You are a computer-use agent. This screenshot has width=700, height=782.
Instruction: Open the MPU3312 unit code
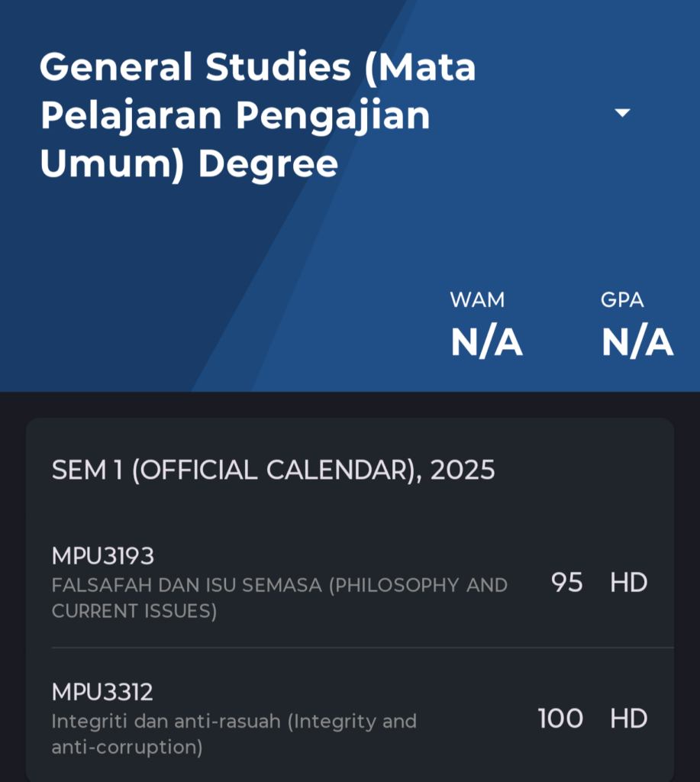point(102,692)
